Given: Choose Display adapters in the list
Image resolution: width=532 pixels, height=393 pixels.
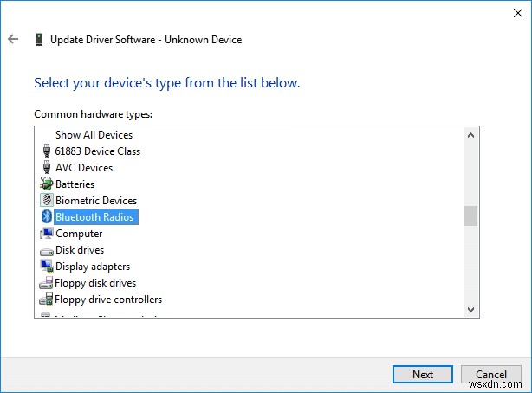Looking at the screenshot, I should coord(93,267).
